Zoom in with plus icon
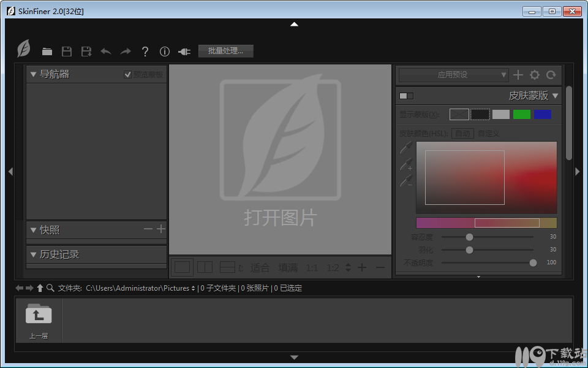The image size is (588, 368). coord(362,267)
